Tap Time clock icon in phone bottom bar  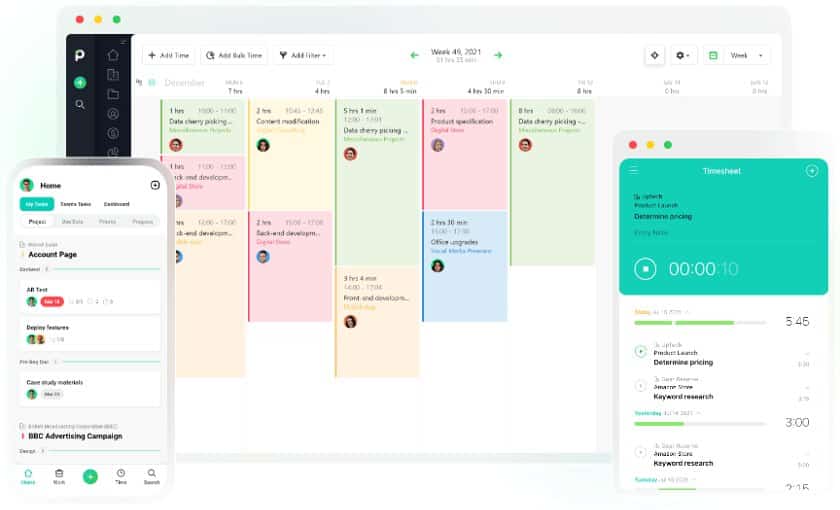(121, 476)
